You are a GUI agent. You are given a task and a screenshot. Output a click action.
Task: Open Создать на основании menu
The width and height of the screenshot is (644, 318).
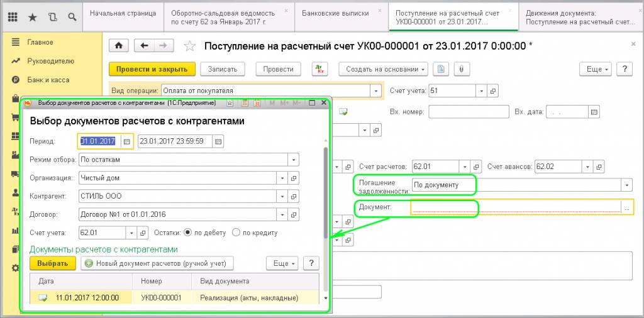pos(383,69)
